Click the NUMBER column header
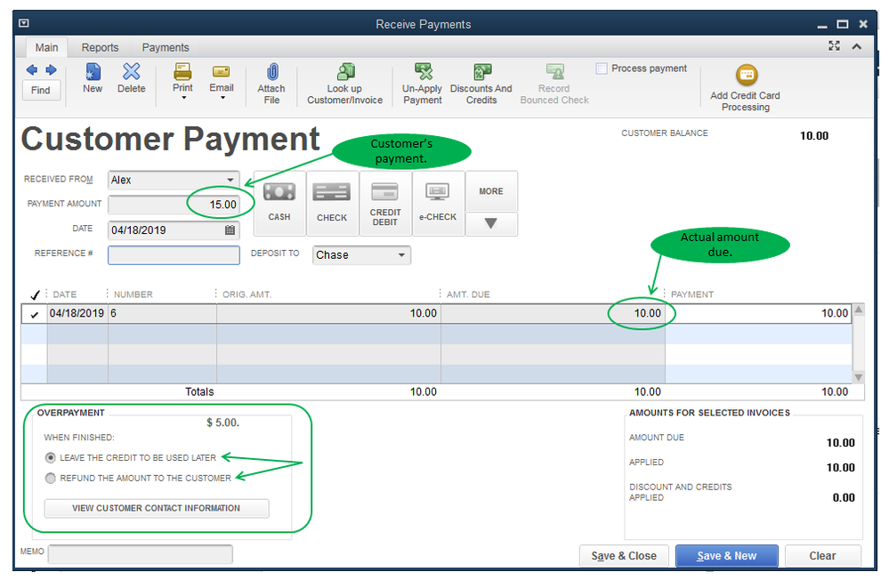 [x=133, y=294]
